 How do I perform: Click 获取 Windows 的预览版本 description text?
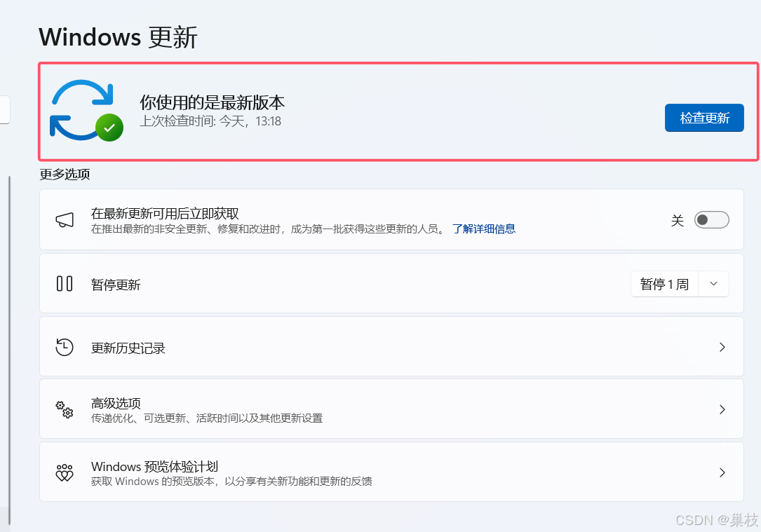[x=231, y=481]
